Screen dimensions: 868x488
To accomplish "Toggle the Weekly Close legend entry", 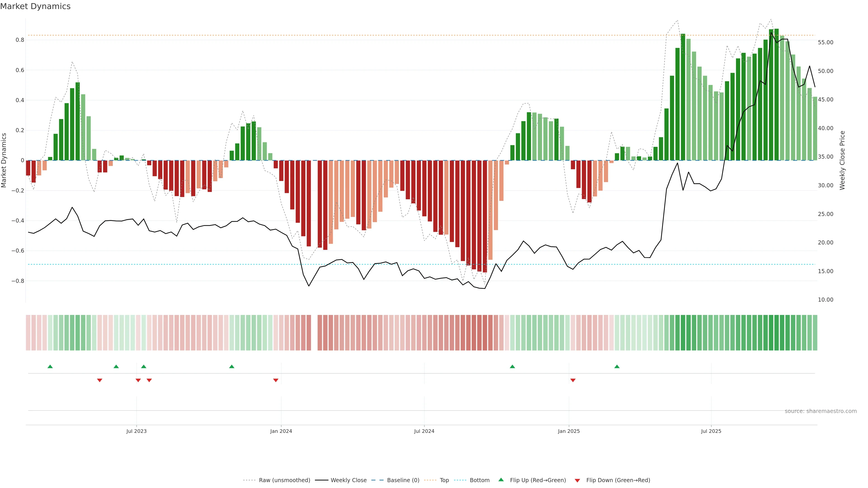I will pyautogui.click(x=348, y=480).
